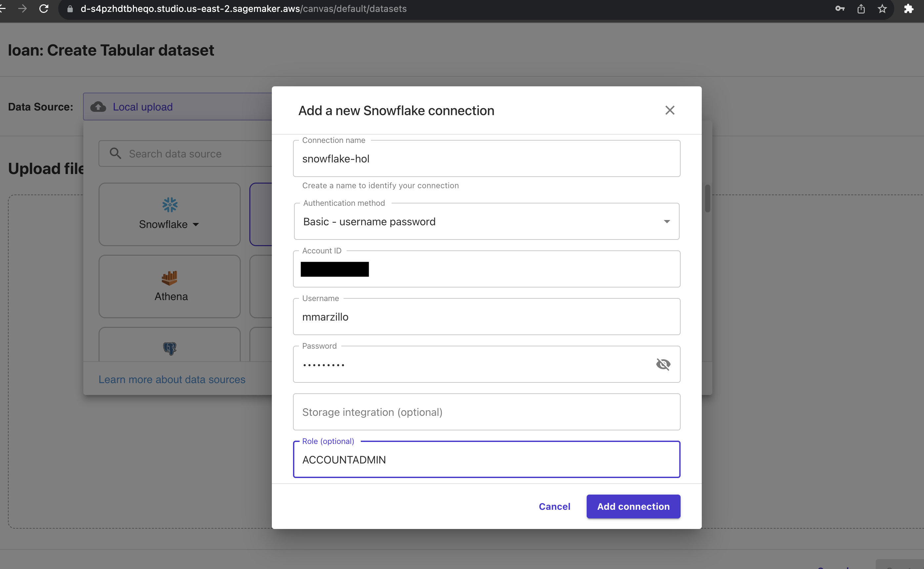Open saved passwords key icon

click(840, 9)
